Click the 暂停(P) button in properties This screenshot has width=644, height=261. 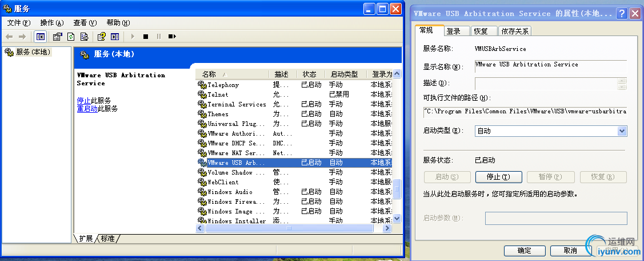pyautogui.click(x=550, y=177)
